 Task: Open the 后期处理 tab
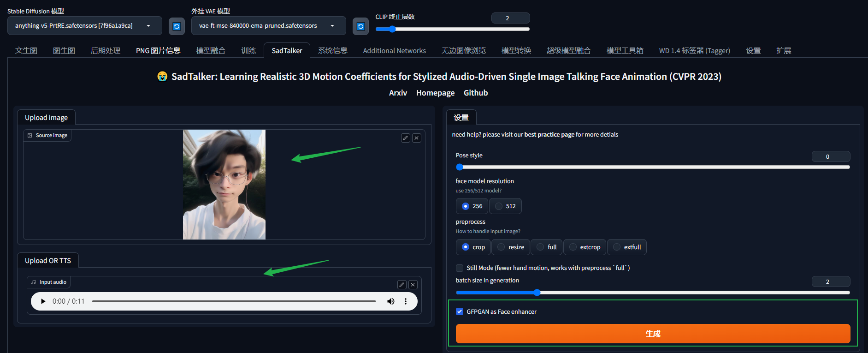[x=106, y=51]
